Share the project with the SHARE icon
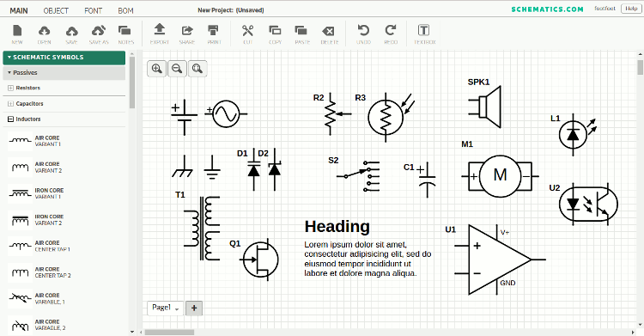Screen dimensions: 644x336 pos(187,34)
